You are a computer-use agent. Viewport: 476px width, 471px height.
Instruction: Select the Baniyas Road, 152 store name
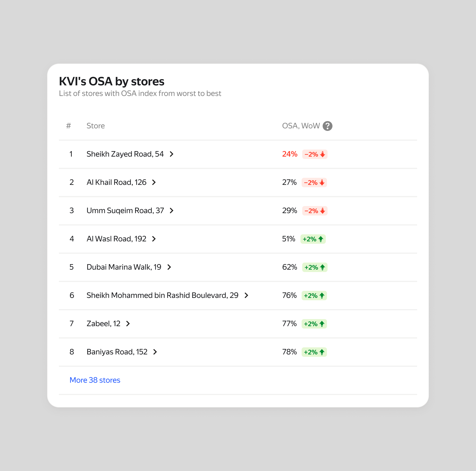117,352
